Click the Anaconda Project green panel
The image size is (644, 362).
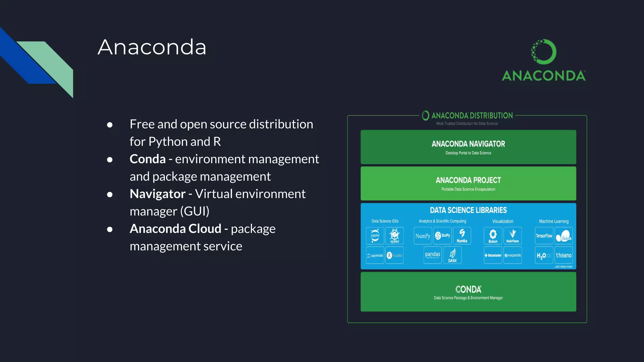tap(468, 184)
